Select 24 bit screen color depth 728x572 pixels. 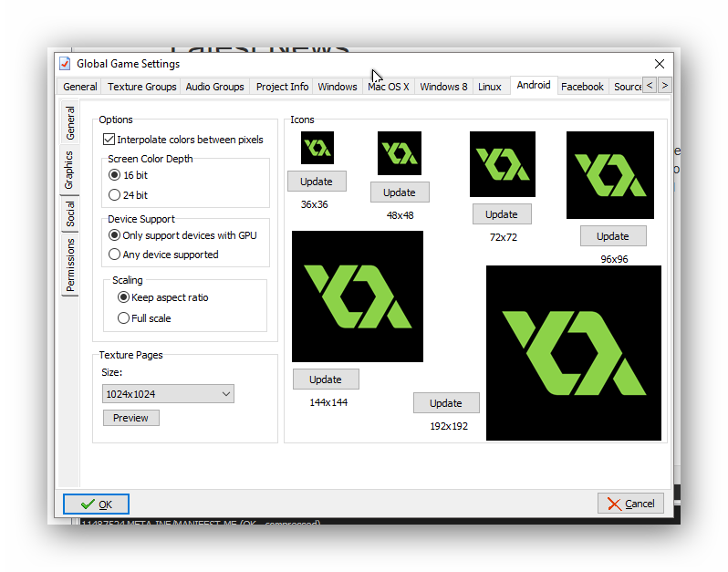(x=114, y=194)
